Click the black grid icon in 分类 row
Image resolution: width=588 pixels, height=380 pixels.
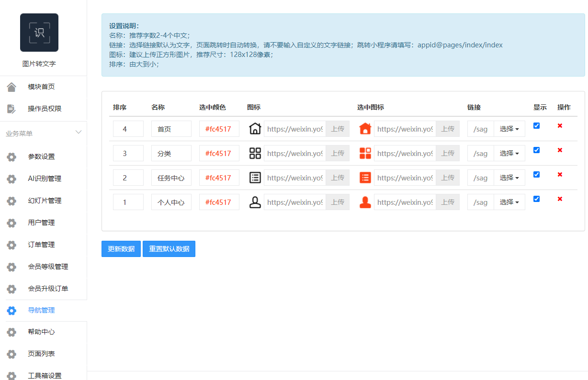pyautogui.click(x=255, y=153)
